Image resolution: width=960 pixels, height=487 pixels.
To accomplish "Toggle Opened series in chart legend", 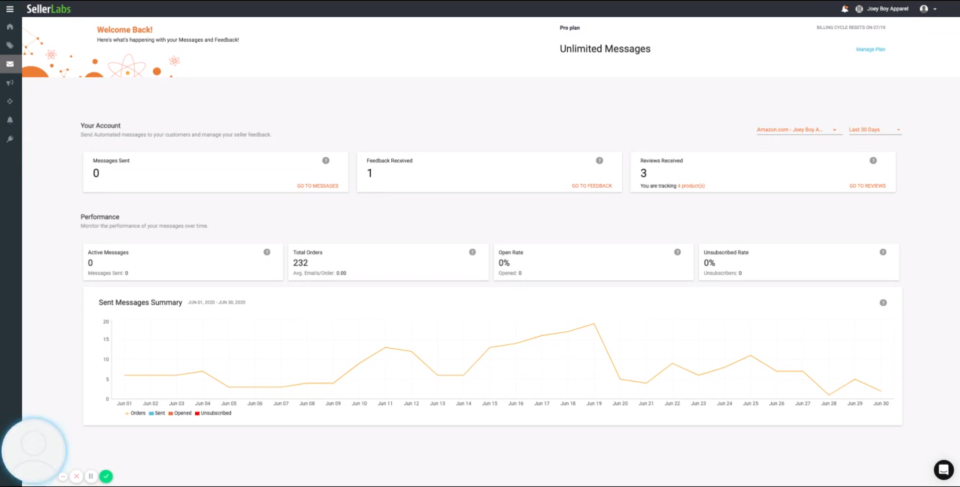I will point(180,413).
